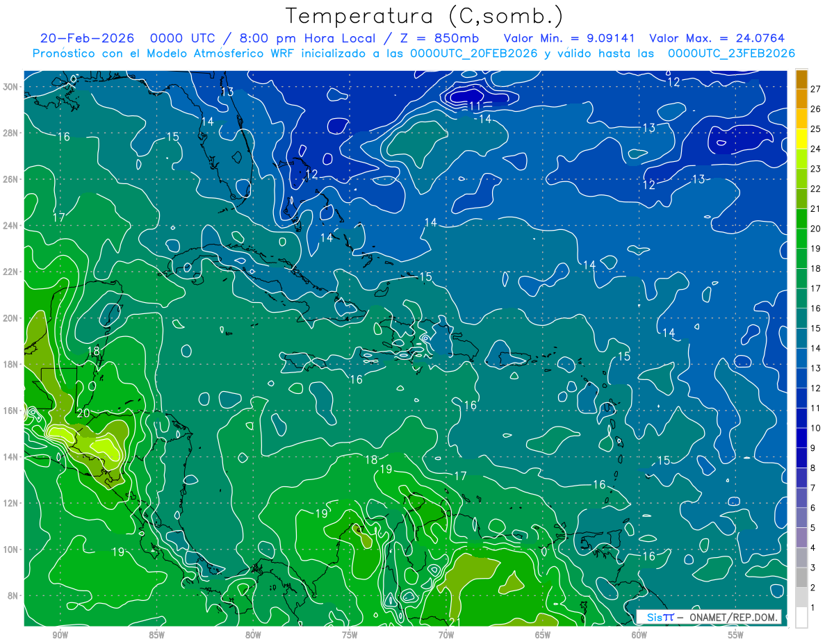Image resolution: width=834 pixels, height=644 pixels.
Task: Pick the orange legend swatch between 26 and 27
Action: [801, 99]
